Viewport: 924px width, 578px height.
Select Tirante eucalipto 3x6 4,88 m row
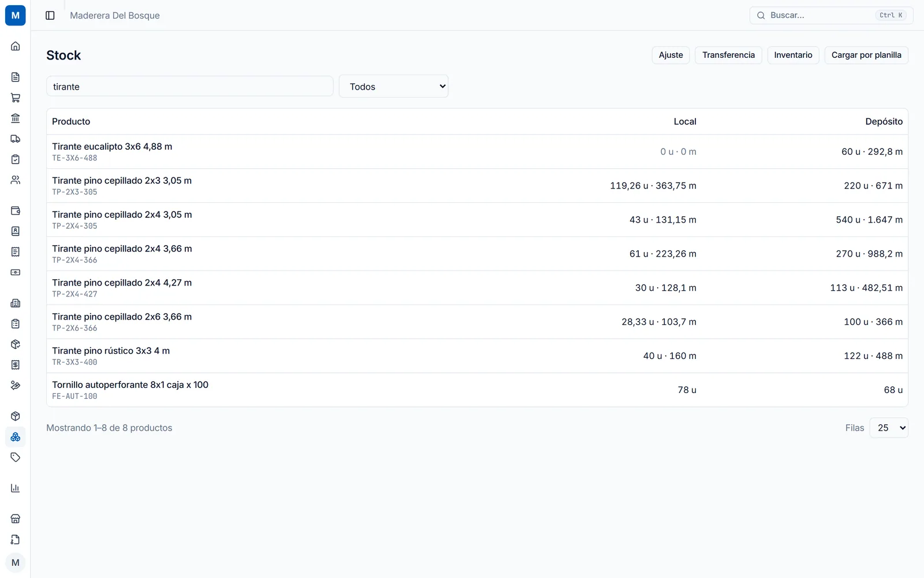click(477, 151)
